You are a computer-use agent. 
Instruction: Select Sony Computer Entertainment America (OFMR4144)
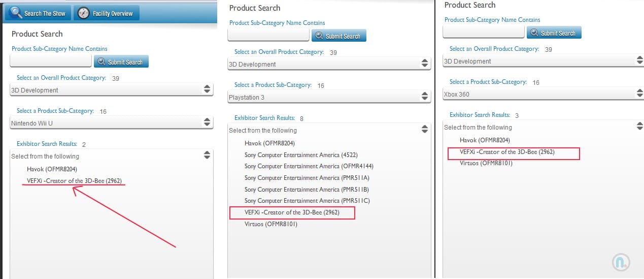309,166
